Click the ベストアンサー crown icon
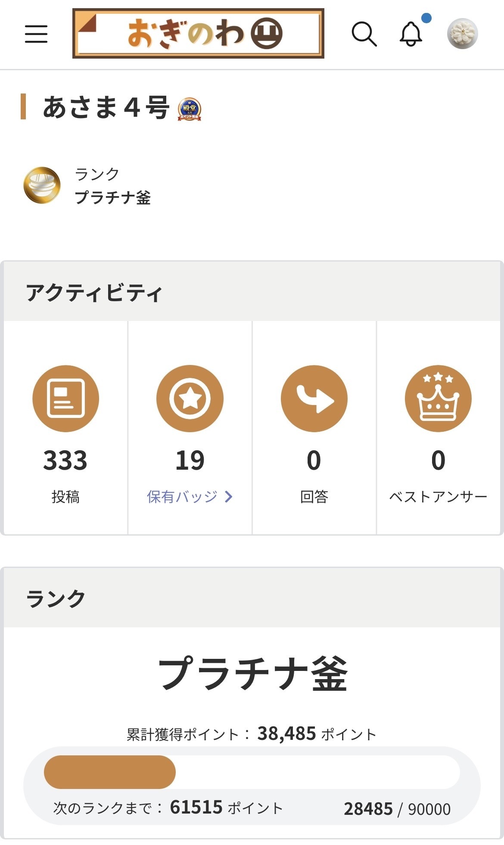The image size is (504, 845). point(438,398)
